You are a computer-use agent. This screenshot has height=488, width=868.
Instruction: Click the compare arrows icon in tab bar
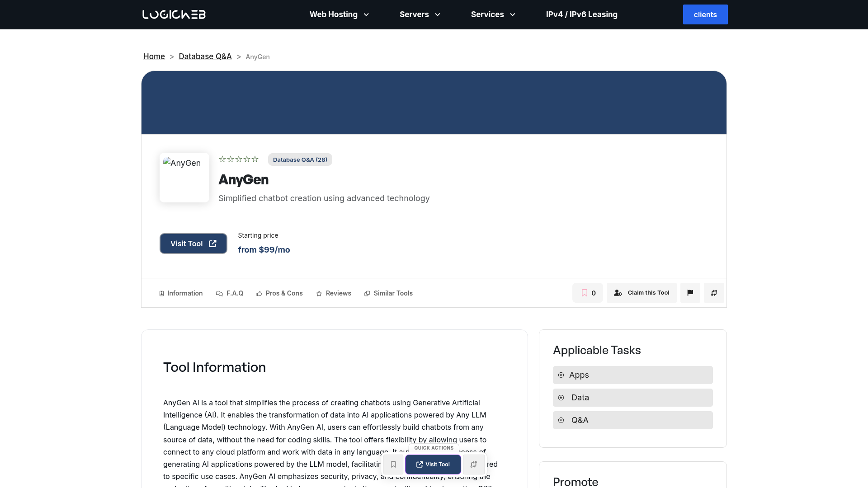click(714, 293)
